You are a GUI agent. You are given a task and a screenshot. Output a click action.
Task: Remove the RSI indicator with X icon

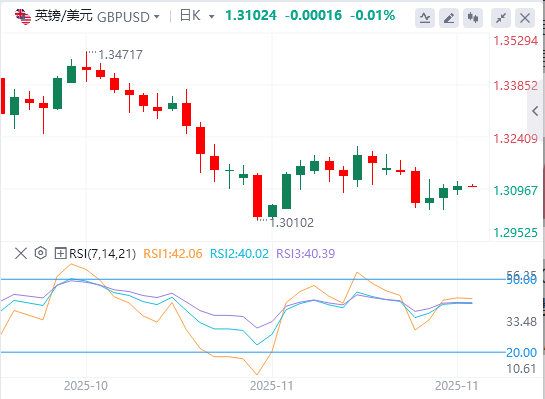21,253
